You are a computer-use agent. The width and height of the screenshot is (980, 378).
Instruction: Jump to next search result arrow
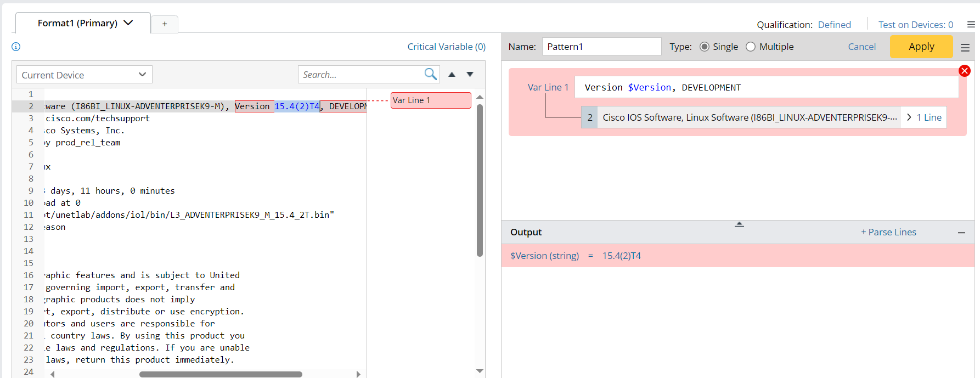pos(470,75)
